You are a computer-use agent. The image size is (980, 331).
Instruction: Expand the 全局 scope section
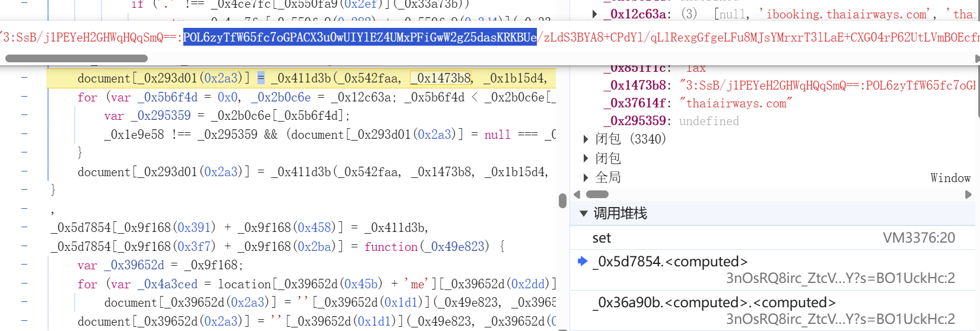point(586,177)
